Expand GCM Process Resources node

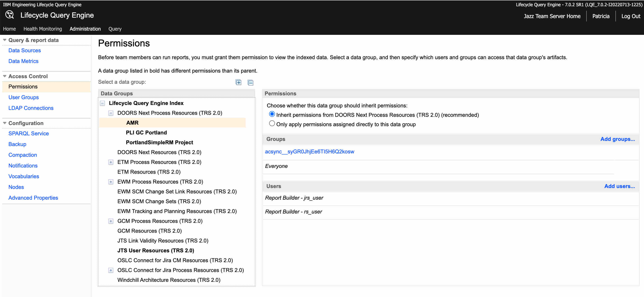[x=111, y=221]
